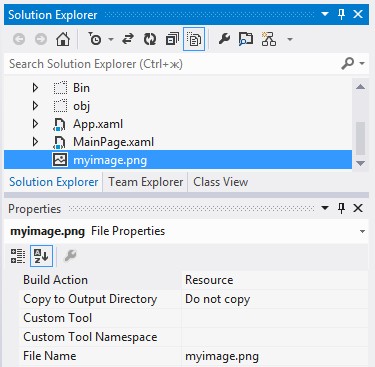375x367 pixels.
Task: Select the obj folder
Action: point(81,106)
